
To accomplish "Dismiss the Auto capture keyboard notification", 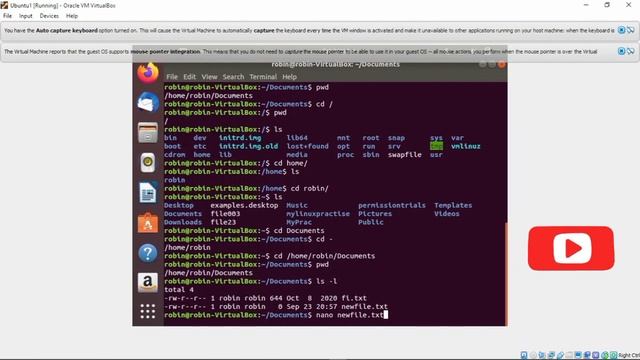I will (x=621, y=30).
